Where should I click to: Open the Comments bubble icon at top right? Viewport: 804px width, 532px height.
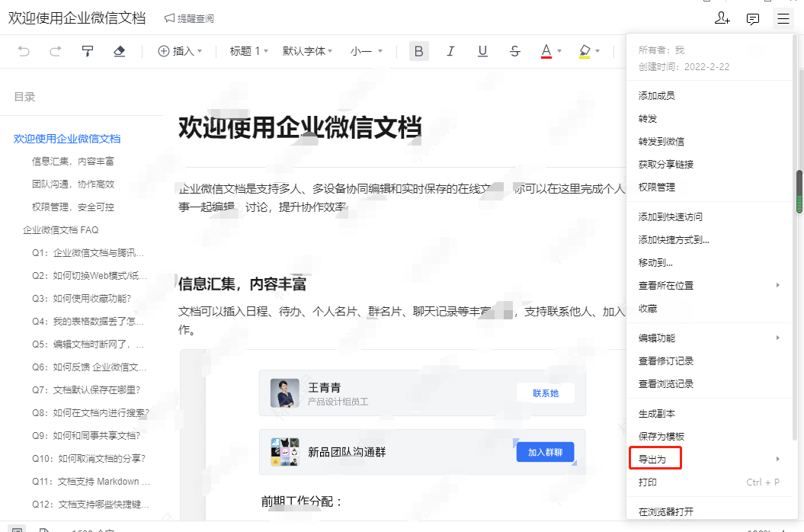753,19
